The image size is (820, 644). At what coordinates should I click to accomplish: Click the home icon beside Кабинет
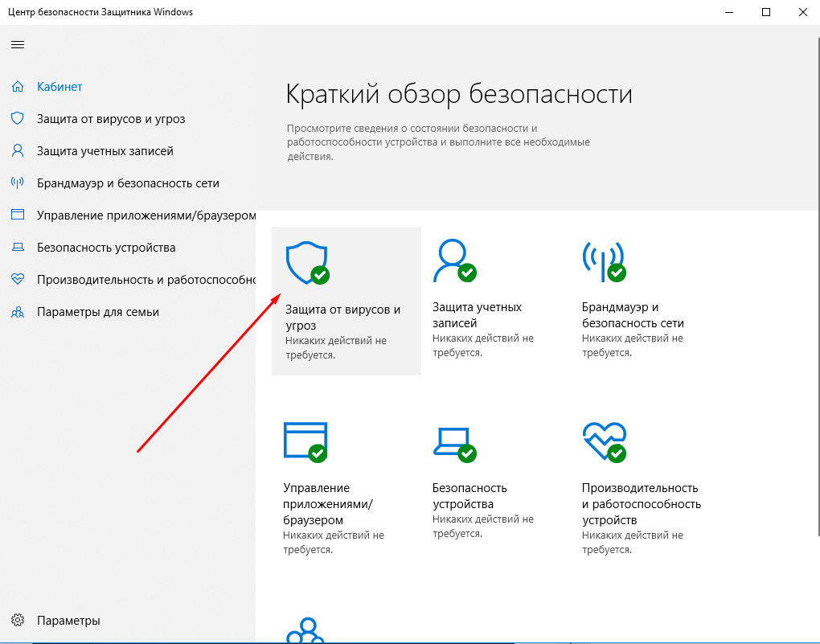[18, 86]
